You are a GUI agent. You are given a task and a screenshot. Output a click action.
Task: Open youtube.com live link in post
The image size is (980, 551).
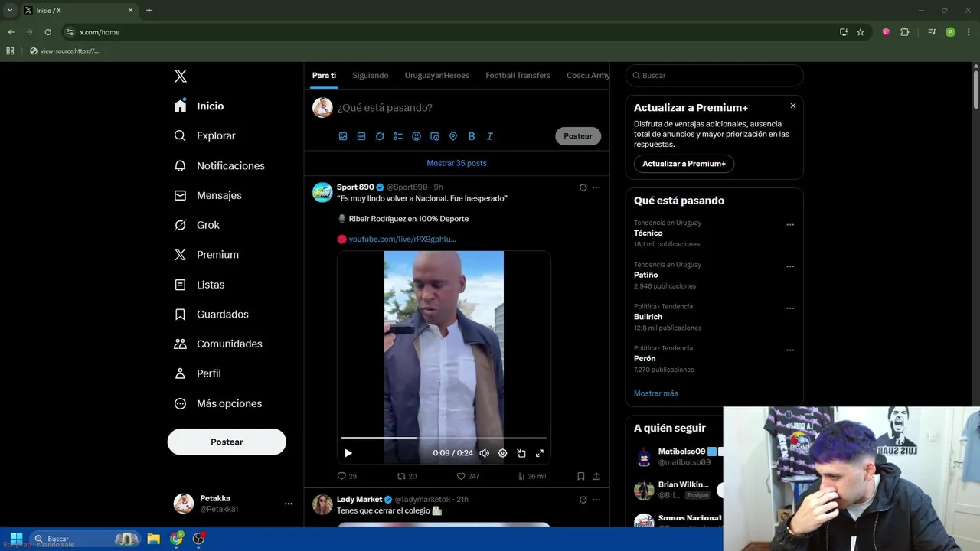pyautogui.click(x=402, y=239)
